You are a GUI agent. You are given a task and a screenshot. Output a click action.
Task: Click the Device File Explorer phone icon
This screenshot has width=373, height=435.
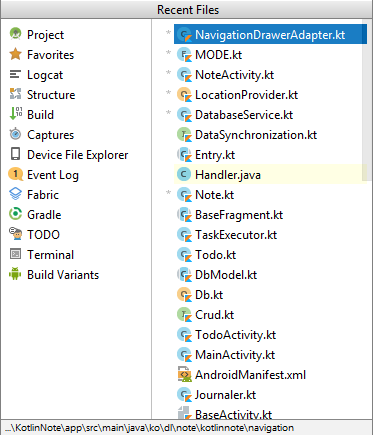tap(15, 154)
